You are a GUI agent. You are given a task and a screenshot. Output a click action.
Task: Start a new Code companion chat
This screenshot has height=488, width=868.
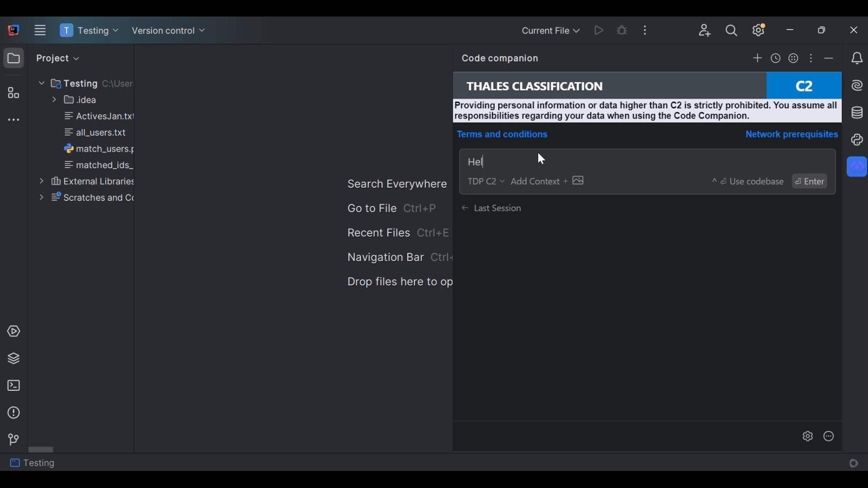point(758,58)
